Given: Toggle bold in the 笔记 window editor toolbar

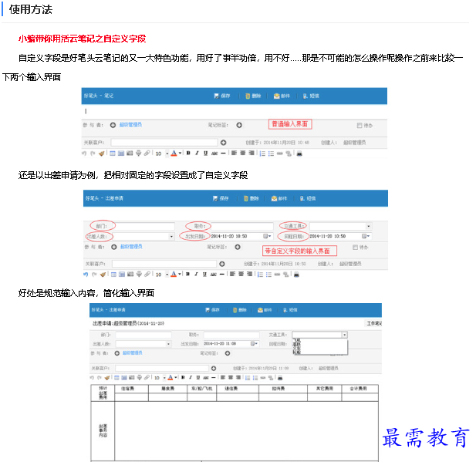Looking at the screenshot, I should pyautogui.click(x=188, y=153).
